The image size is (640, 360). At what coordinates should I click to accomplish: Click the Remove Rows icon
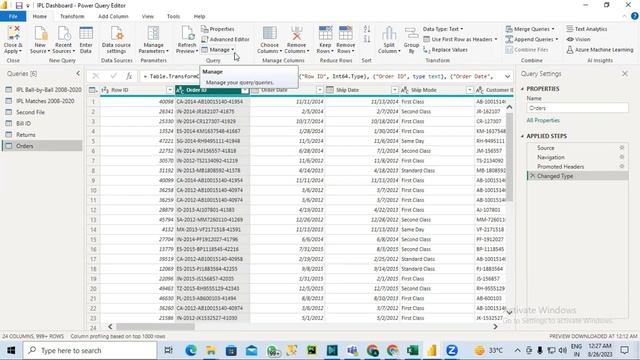(x=345, y=33)
